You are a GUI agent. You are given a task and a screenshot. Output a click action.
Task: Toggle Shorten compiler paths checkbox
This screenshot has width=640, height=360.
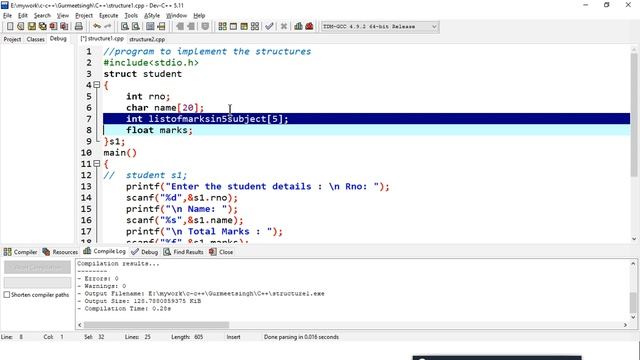(x=7, y=295)
